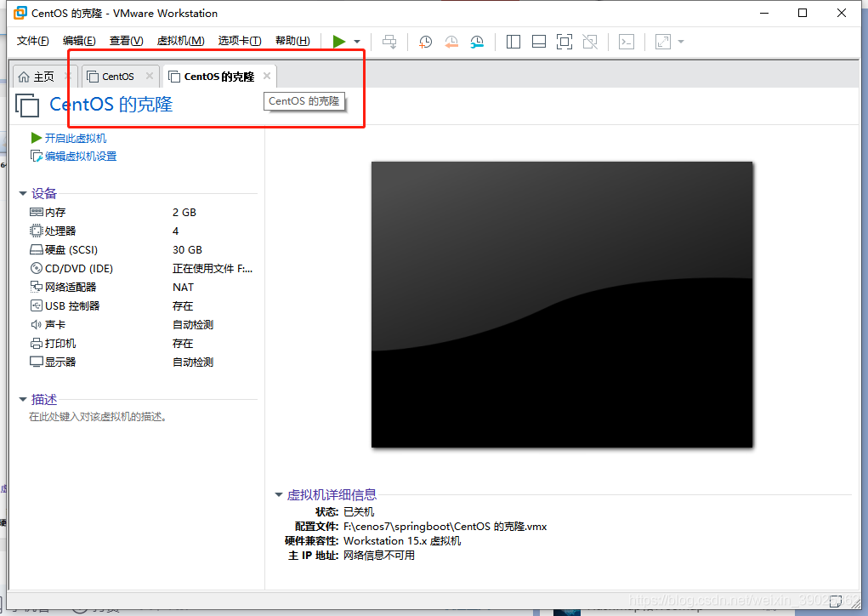
Task: Minimize the VMware Workstation window
Action: click(764, 13)
